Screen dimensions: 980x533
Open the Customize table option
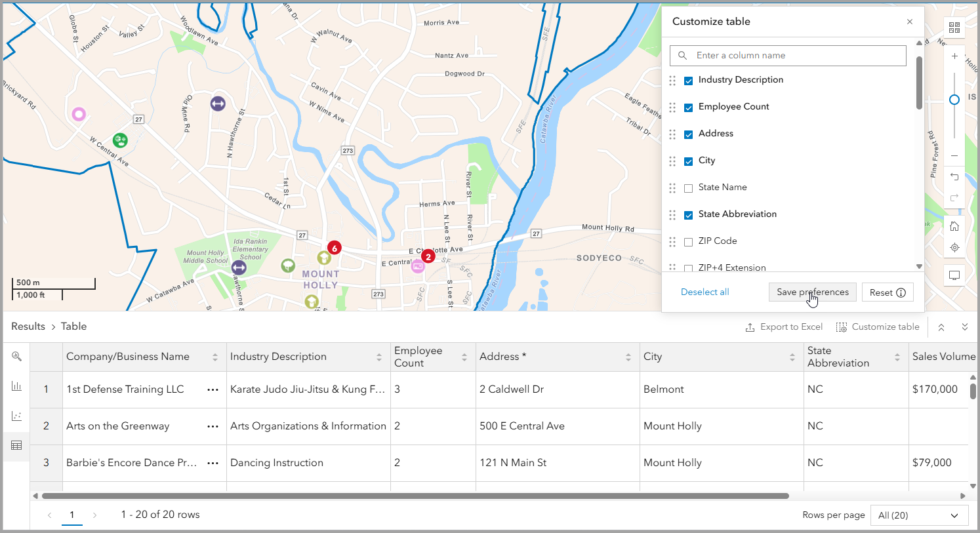878,327
